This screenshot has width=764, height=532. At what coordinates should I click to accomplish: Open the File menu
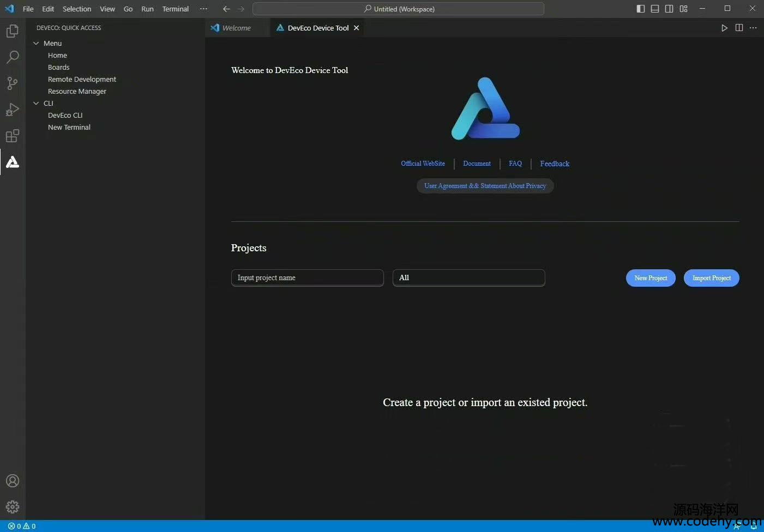[28, 9]
